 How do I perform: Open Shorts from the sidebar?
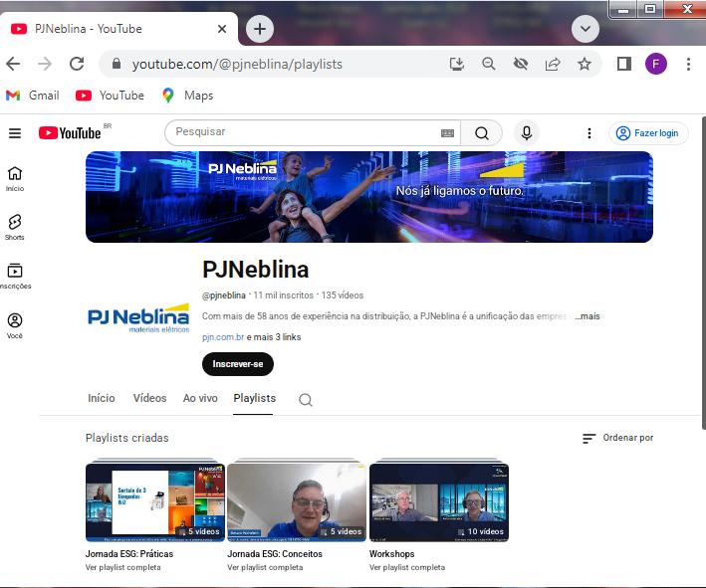tap(15, 227)
